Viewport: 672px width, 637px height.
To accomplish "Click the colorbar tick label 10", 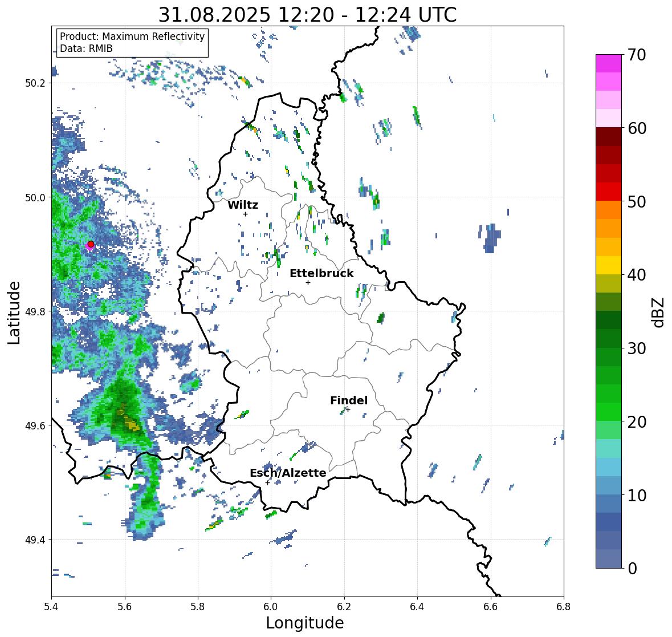I will pos(637,495).
